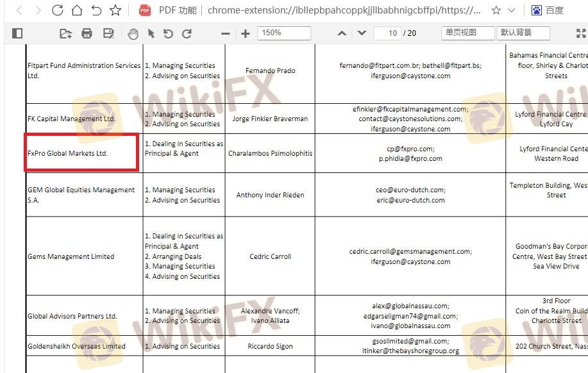The image size is (588, 373).
Task: Zoom out with the minus button
Action: pyautogui.click(x=225, y=33)
